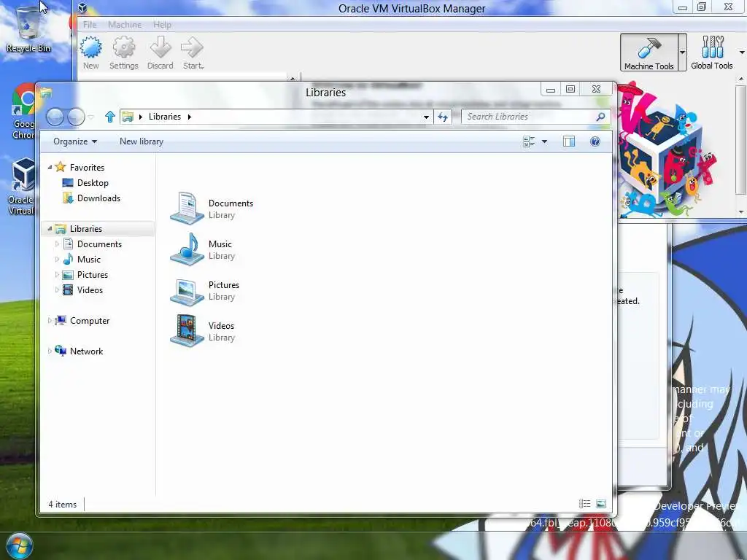The height and width of the screenshot is (560, 747).
Task: Click the magnifier search icon
Action: pos(601,117)
